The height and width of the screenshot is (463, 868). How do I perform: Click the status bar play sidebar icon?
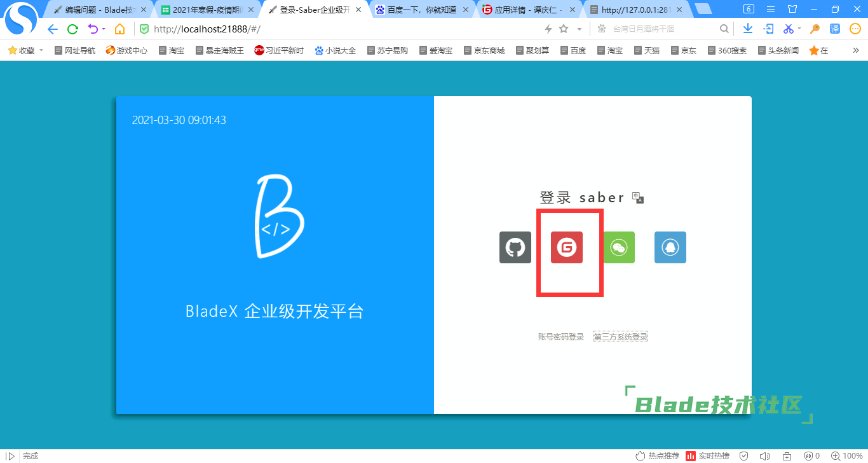[x=10, y=456]
